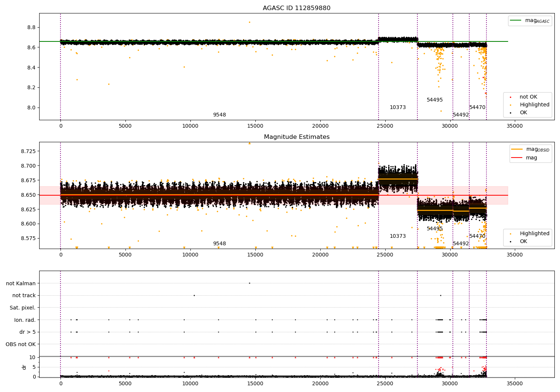Click OBSID label 54470 in Magnitude Estimates panel
This screenshot has width=560, height=392.
tap(477, 236)
